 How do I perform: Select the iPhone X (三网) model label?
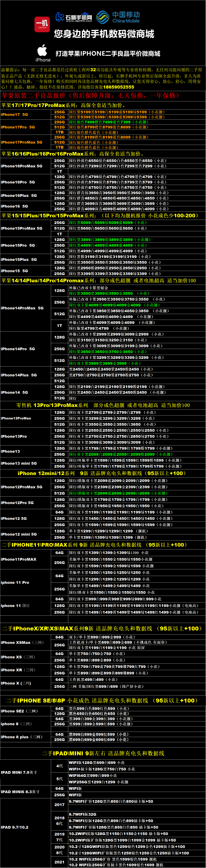[x=16, y=683]
